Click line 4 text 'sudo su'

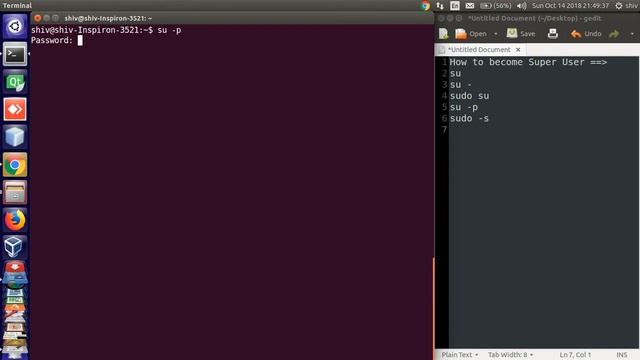click(x=469, y=96)
